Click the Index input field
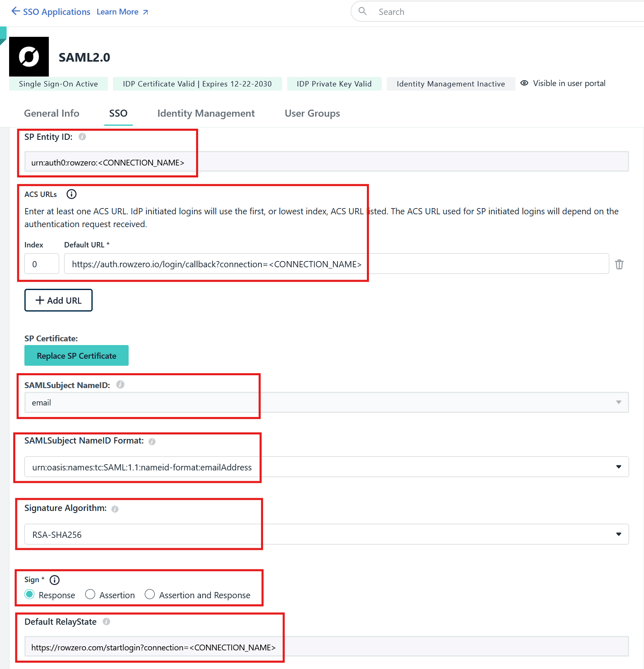Screen dimensions: 644x669 41,264
